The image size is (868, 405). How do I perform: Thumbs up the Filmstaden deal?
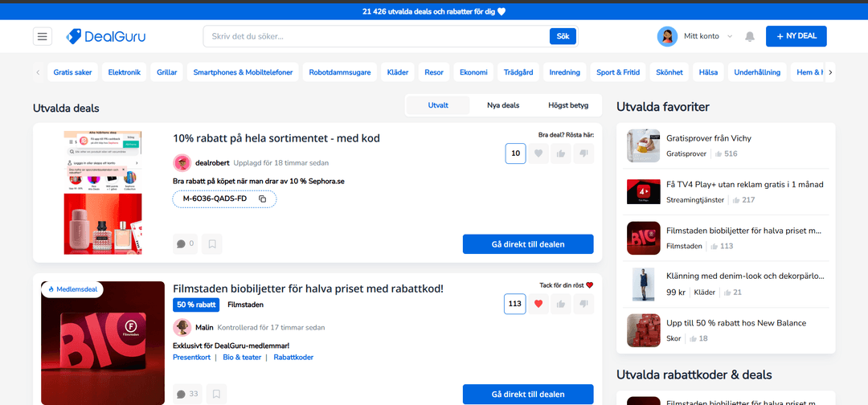pos(561,304)
